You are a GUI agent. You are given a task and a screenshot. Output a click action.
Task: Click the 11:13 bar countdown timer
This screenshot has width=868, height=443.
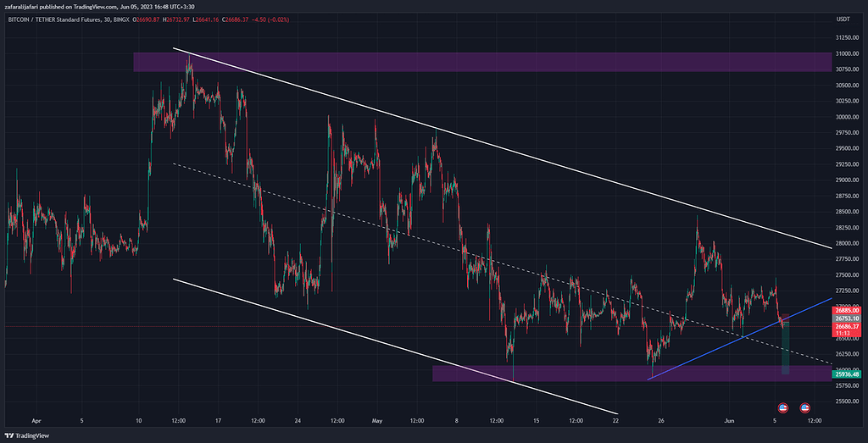coord(845,334)
